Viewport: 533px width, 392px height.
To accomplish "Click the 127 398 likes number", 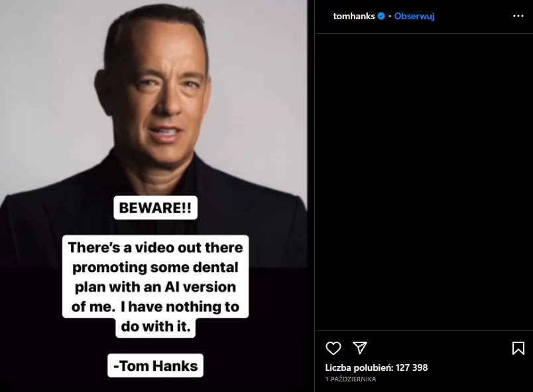I will tap(412, 367).
